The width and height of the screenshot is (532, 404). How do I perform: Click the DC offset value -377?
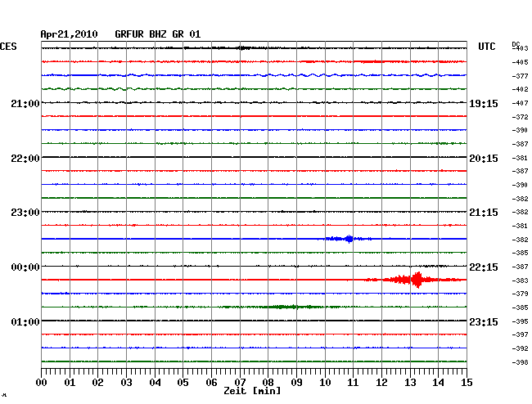pos(520,76)
